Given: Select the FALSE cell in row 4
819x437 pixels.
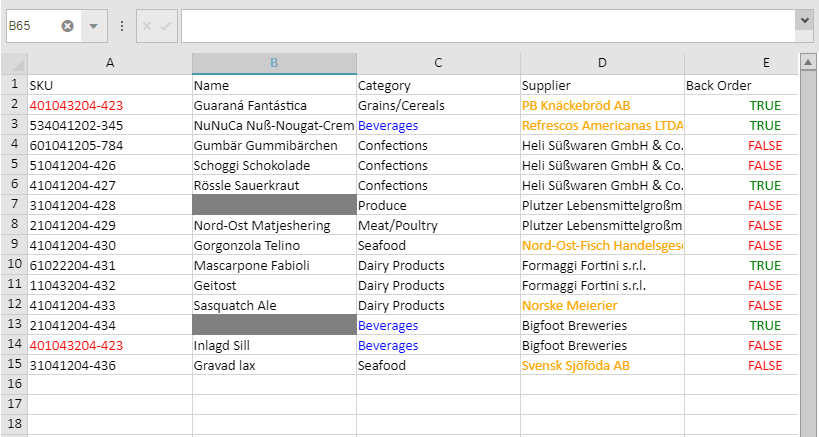Looking at the screenshot, I should pyautogui.click(x=742, y=145).
